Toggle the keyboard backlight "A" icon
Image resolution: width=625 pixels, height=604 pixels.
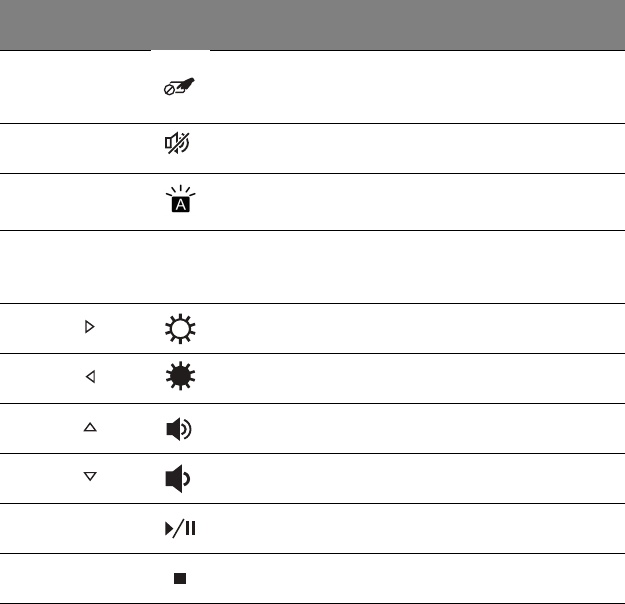pyautogui.click(x=180, y=202)
